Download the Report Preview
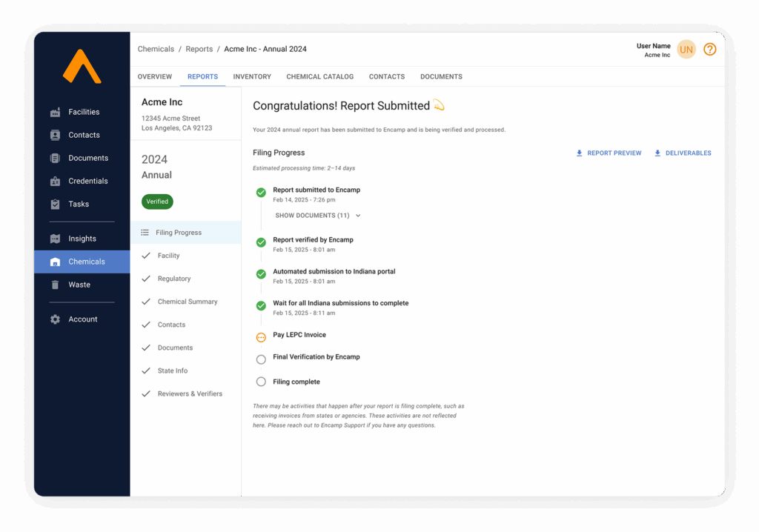The height and width of the screenshot is (532, 759). tap(609, 153)
